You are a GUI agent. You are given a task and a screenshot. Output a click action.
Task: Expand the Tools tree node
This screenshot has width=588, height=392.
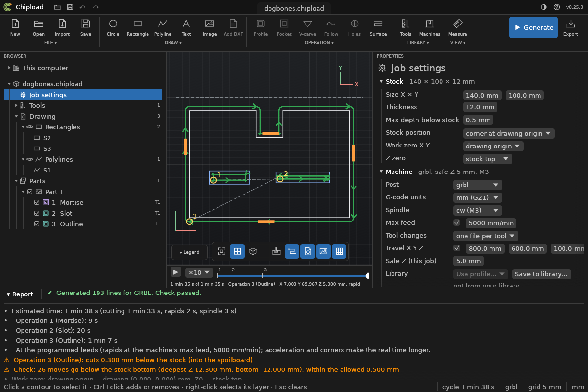coord(16,105)
